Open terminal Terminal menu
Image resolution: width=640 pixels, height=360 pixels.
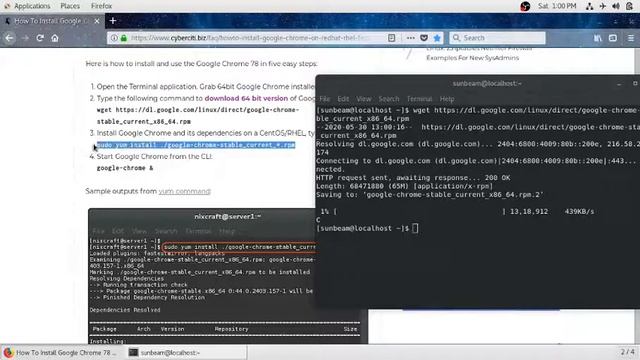419,99
